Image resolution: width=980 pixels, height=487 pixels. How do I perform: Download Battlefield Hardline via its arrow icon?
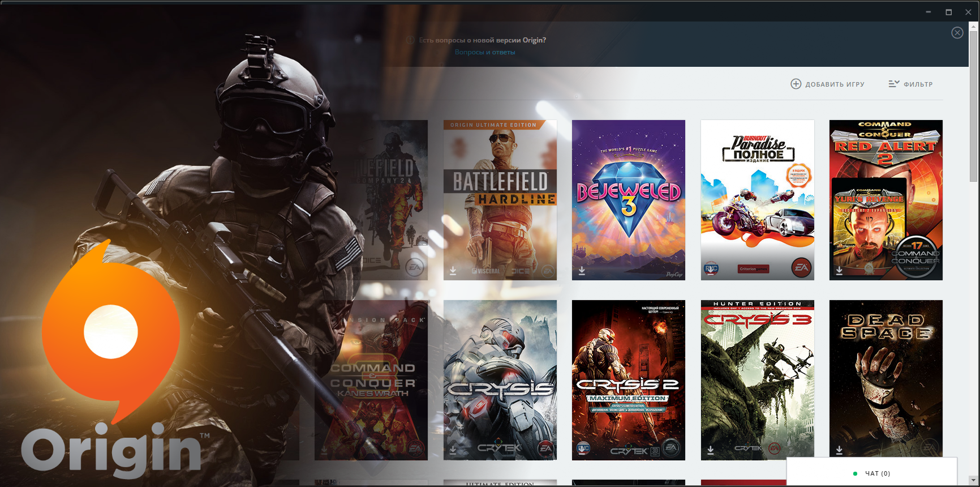453,271
